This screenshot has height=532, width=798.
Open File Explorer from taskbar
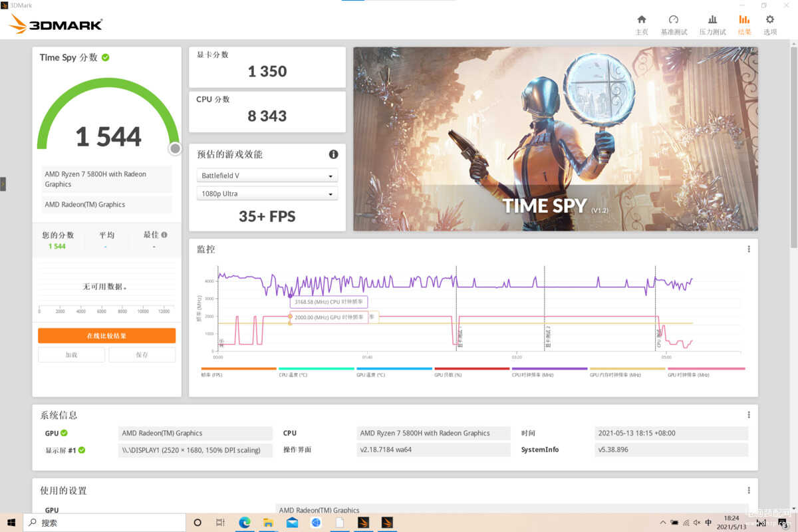268,523
